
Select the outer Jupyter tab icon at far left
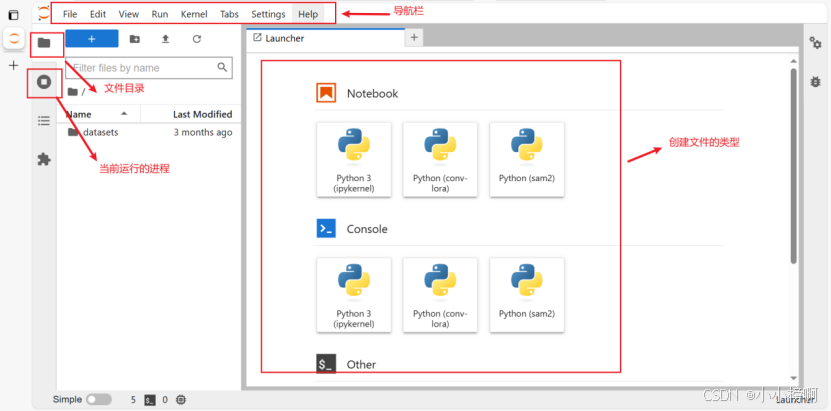point(14,38)
